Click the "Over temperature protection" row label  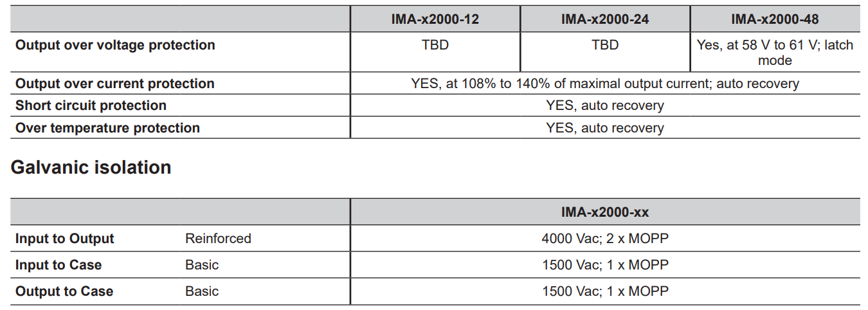[107, 128]
